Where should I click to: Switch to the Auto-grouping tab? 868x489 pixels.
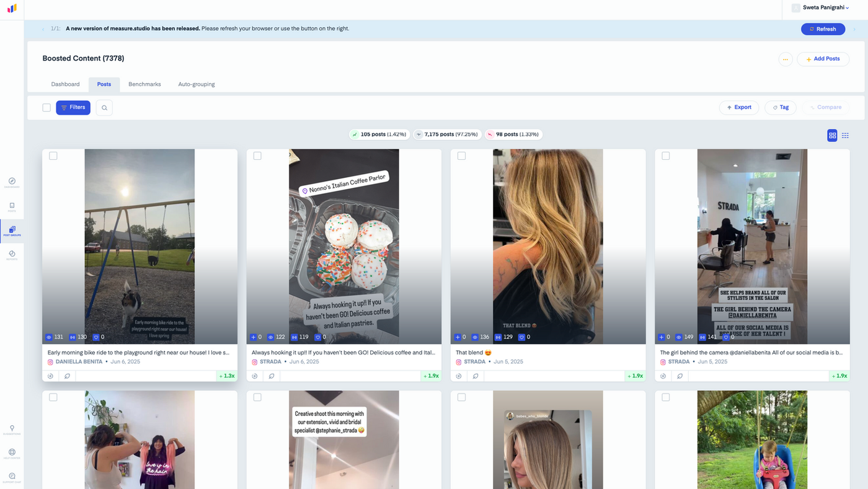[197, 84]
